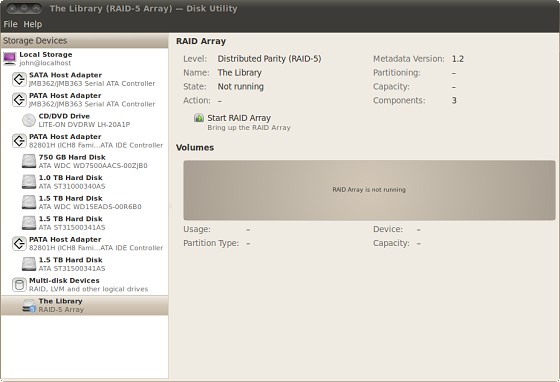Click the Components value 3
This screenshot has height=382, width=560.
454,100
